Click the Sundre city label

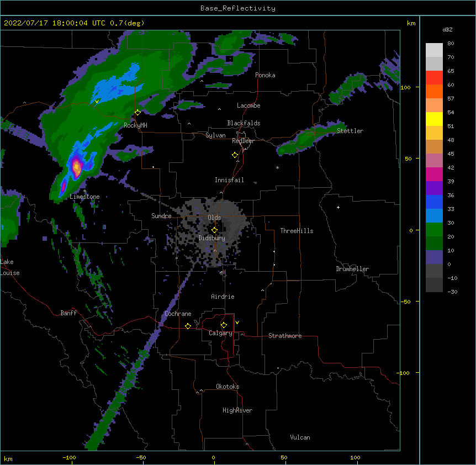[161, 216]
